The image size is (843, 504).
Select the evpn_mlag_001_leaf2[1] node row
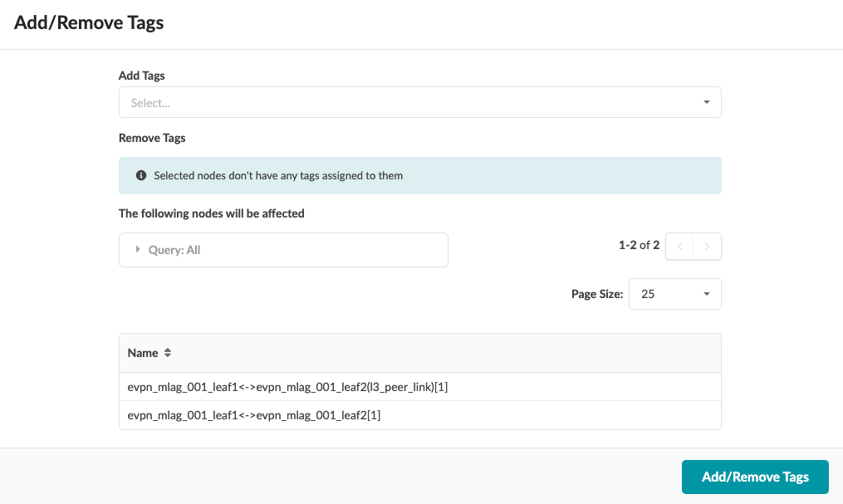coord(254,415)
